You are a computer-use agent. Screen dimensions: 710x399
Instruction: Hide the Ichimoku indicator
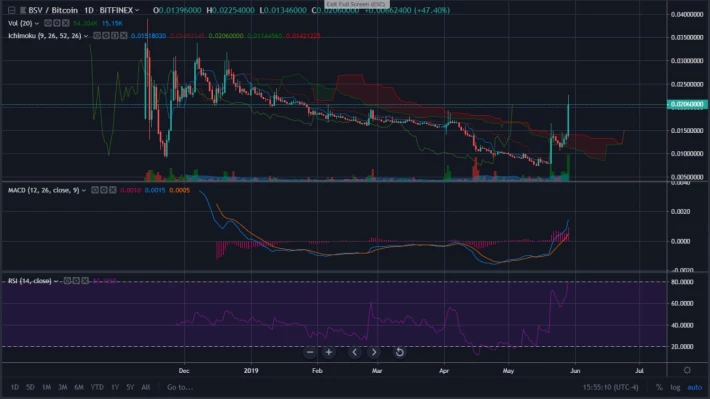pyautogui.click(x=96, y=35)
